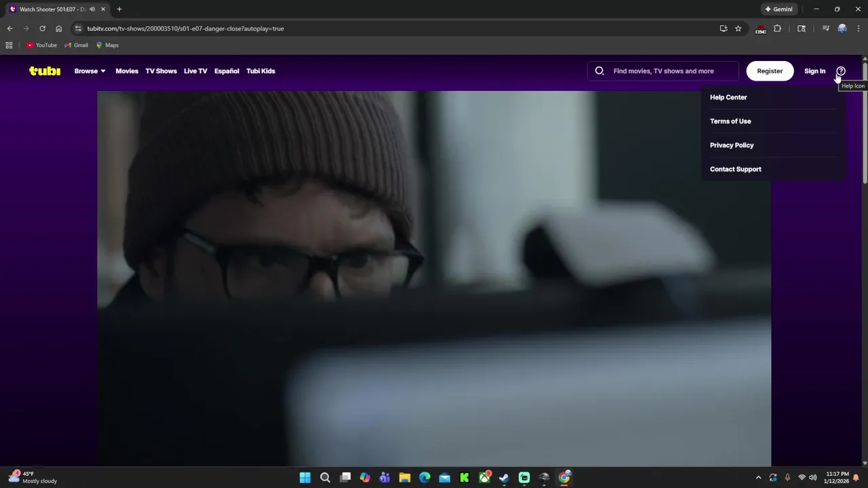Open a new tab
This screenshot has height=488, width=868.
pos(119,9)
